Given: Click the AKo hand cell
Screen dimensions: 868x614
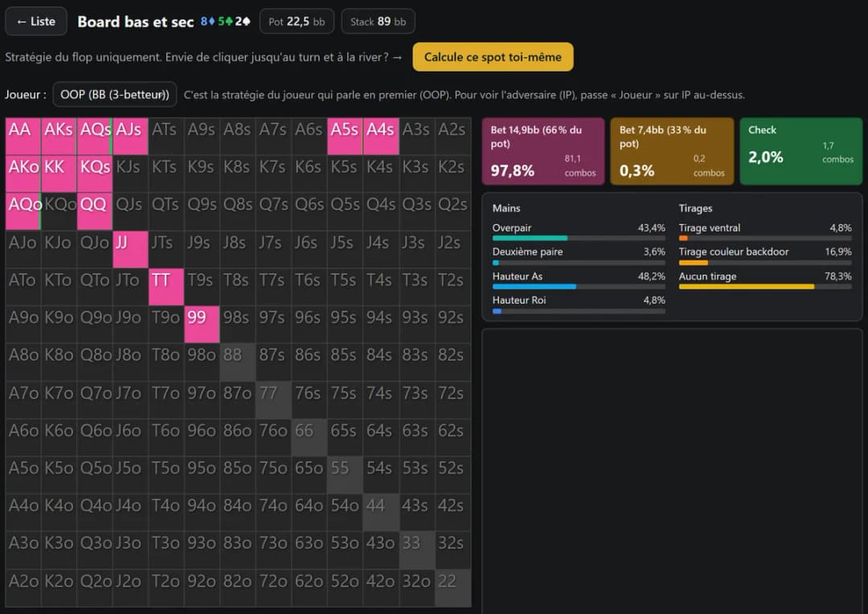Looking at the screenshot, I should point(23,174).
